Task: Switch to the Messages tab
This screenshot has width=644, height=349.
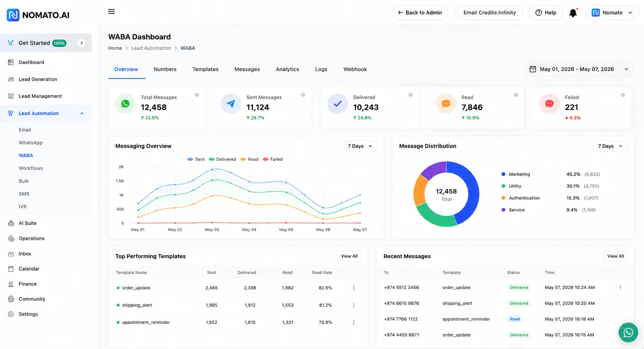Action: pyautogui.click(x=247, y=70)
